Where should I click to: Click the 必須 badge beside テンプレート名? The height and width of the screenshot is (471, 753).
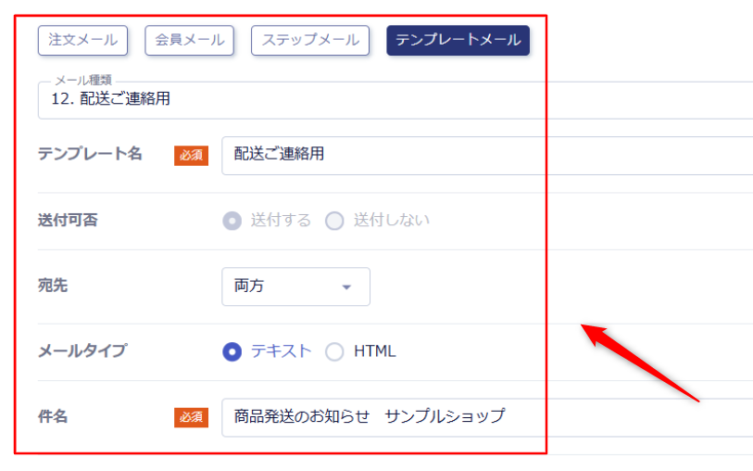click(191, 156)
